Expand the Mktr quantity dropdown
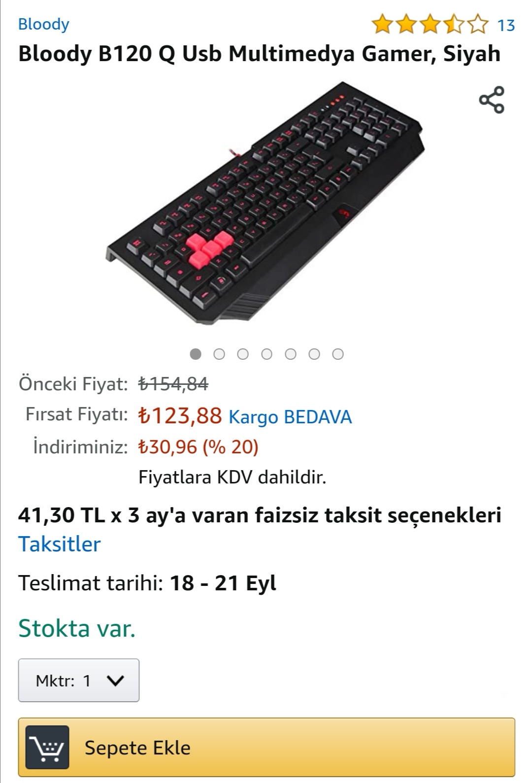This screenshot has height=783, width=532. pyautogui.click(x=79, y=680)
